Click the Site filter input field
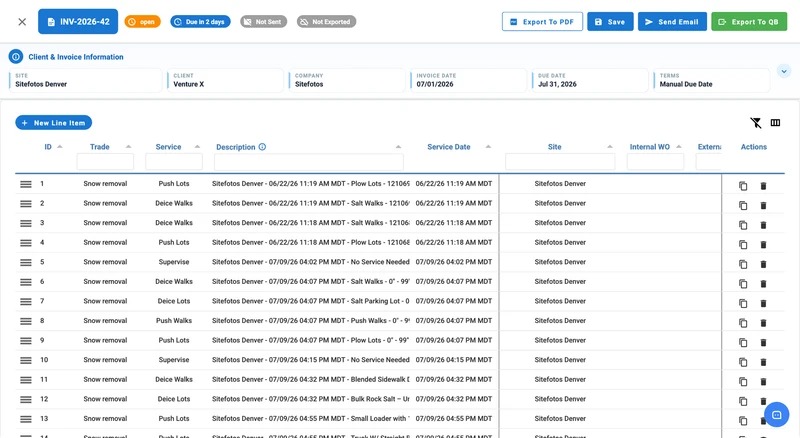 click(560, 162)
